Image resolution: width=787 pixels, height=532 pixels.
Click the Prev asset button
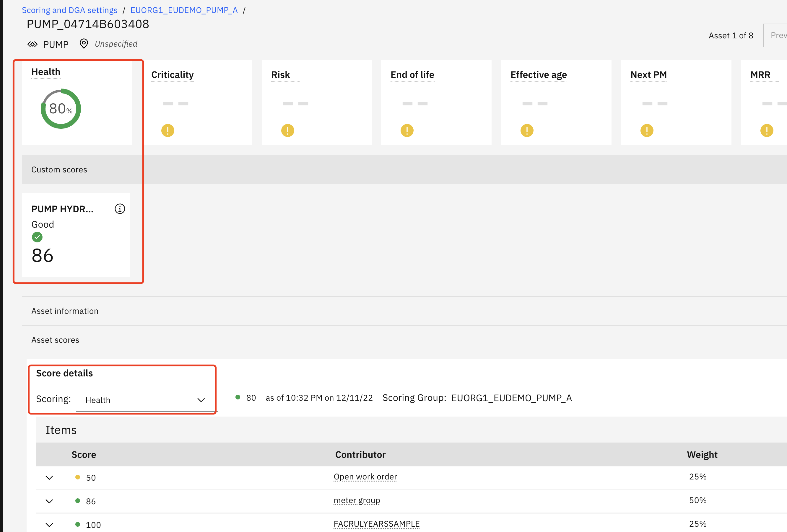[x=775, y=35]
